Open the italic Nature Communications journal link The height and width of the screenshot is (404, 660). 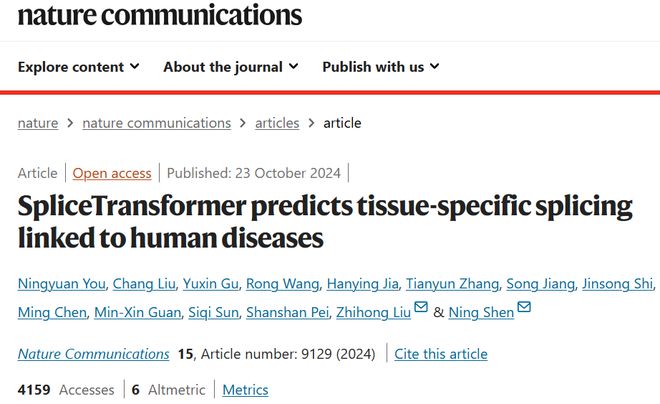[x=93, y=354]
